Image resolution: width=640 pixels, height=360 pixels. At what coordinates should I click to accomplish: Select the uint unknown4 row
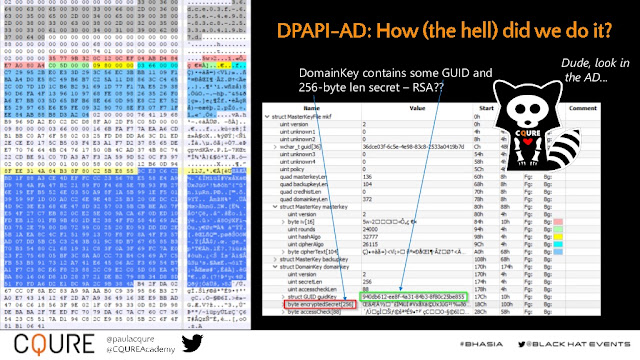tap(431, 162)
